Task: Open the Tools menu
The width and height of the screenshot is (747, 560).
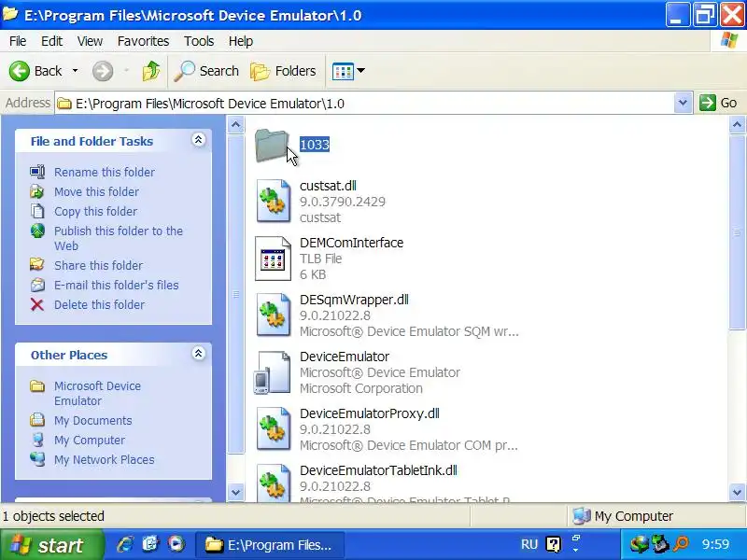Action: [199, 41]
